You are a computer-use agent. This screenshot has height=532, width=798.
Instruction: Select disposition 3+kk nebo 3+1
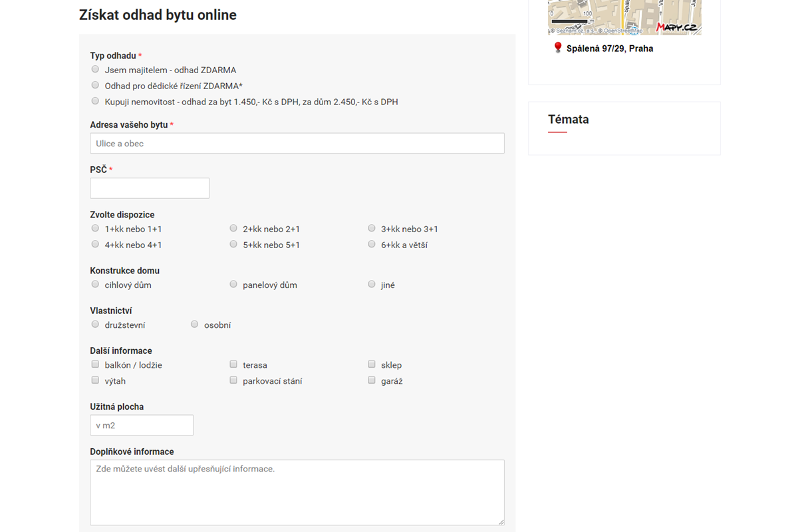372,228
